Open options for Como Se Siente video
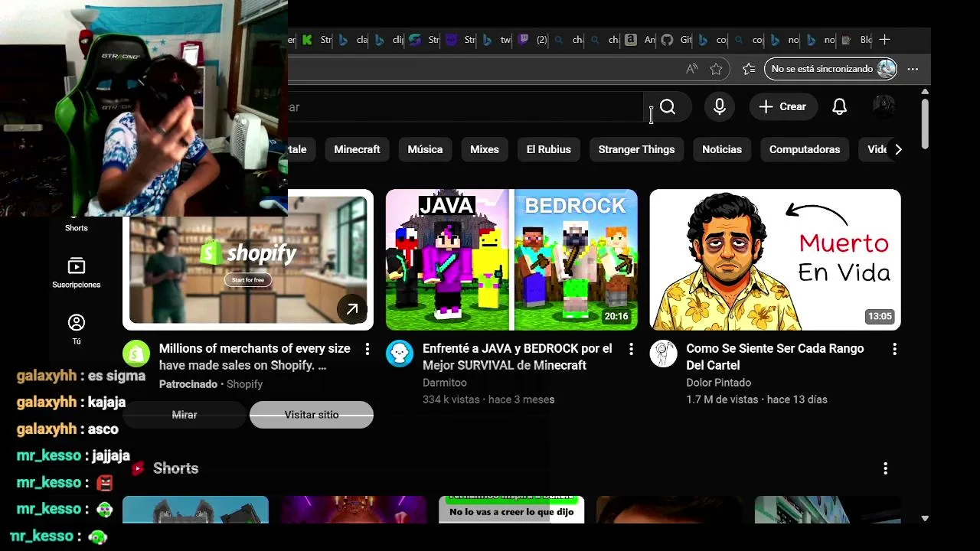Screen dimensions: 980x551 pos(894,349)
